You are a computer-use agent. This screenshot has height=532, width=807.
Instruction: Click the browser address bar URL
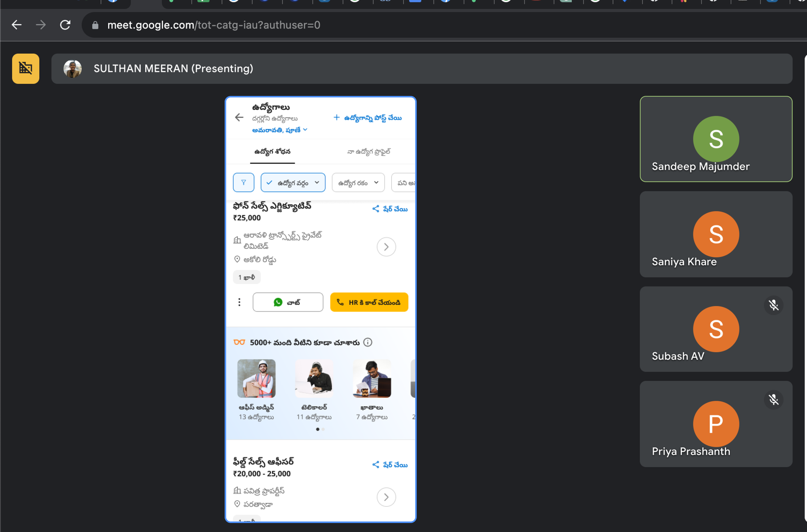(x=214, y=25)
